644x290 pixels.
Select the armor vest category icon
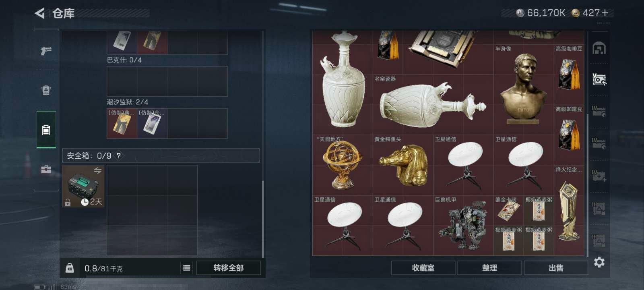pos(46,90)
